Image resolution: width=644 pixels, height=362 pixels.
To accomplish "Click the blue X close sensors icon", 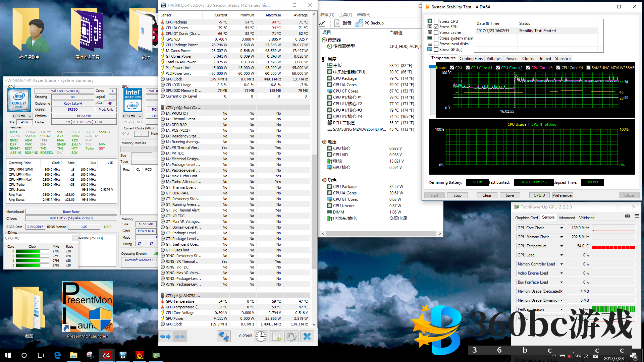I will click(307, 337).
